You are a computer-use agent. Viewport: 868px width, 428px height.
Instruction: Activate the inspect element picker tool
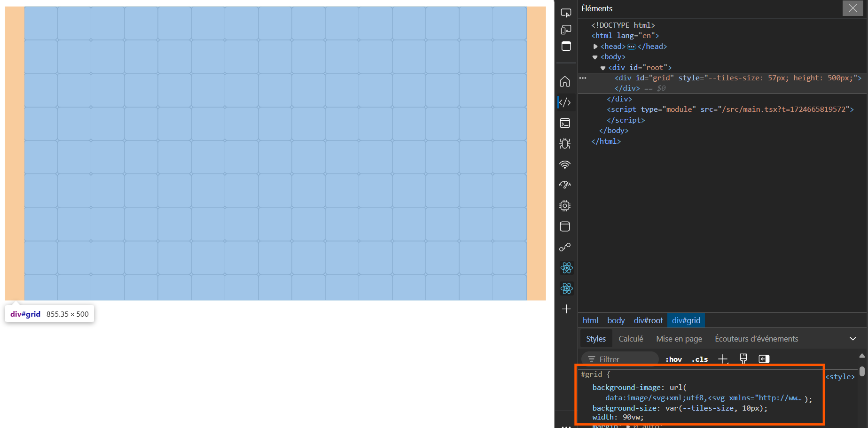pos(566,13)
